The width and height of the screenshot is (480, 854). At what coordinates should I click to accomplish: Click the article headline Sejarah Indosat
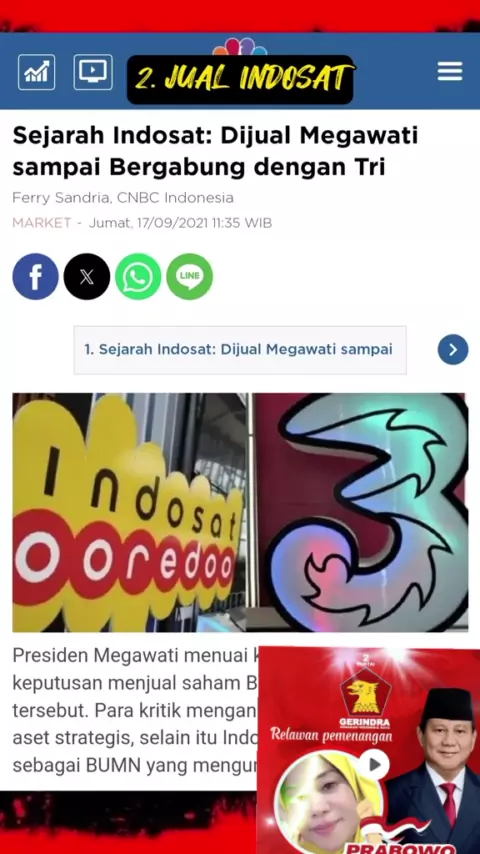(215, 151)
